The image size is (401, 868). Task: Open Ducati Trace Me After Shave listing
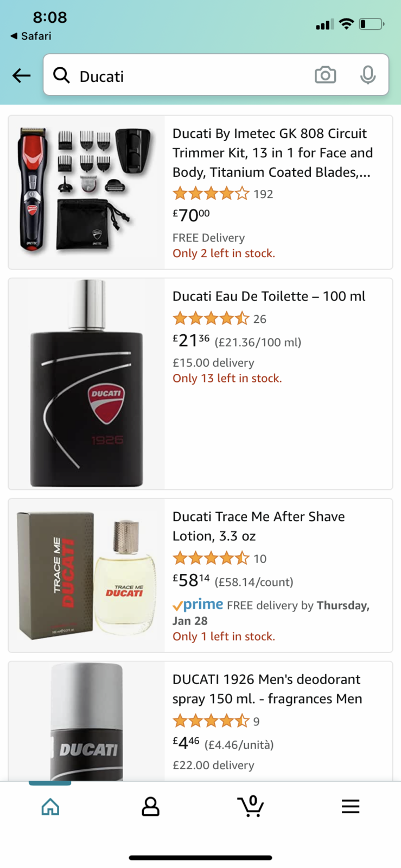pyautogui.click(x=258, y=526)
